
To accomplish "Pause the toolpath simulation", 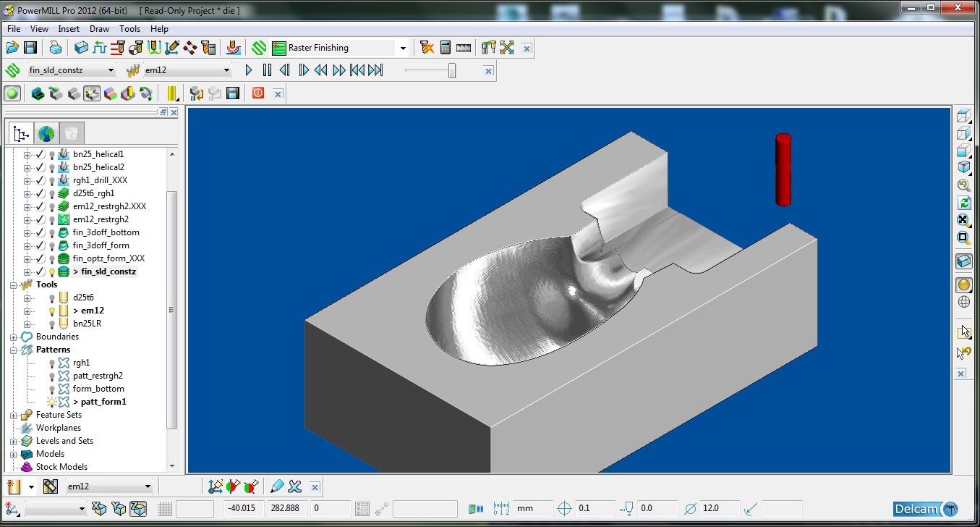I will [x=267, y=70].
